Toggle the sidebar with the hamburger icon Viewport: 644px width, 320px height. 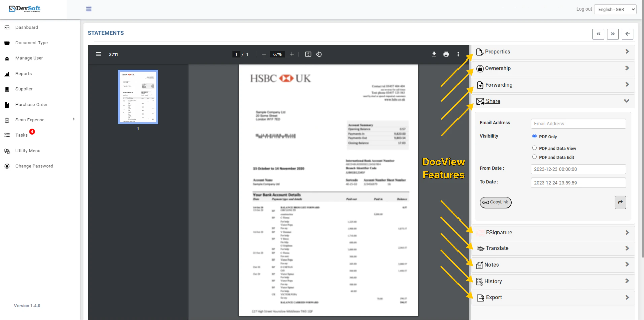[x=89, y=9]
